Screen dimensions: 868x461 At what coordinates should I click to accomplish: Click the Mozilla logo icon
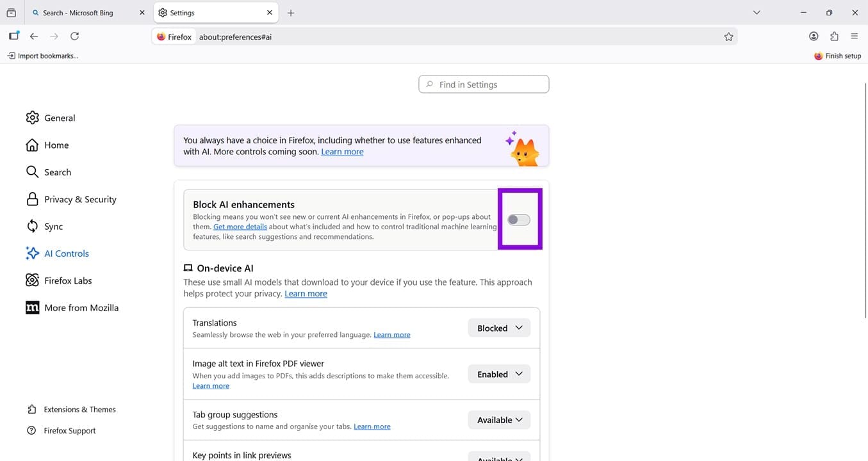(32, 308)
